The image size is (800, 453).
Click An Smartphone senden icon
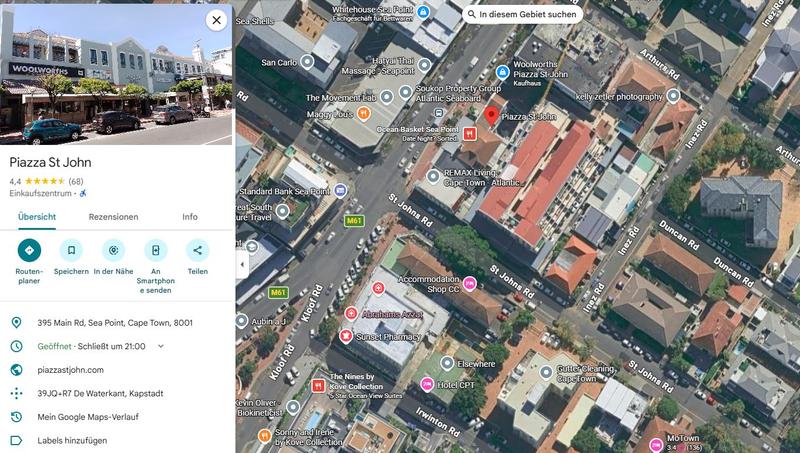pyautogui.click(x=156, y=250)
